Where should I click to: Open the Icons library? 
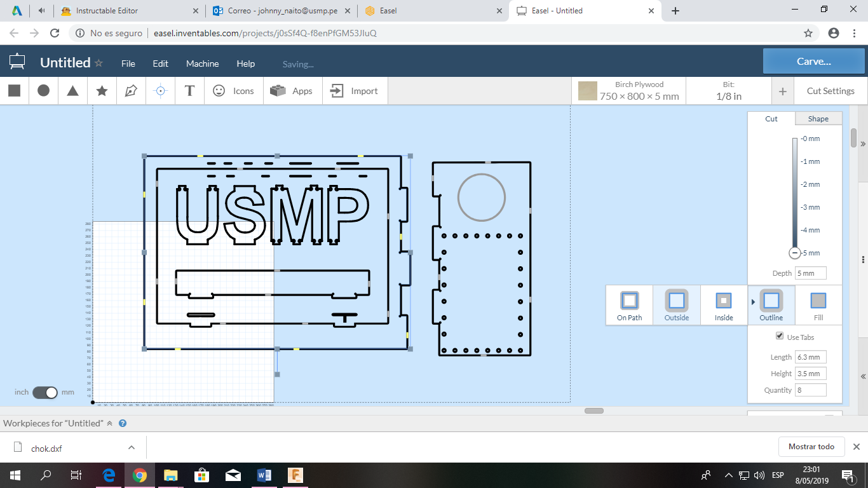[233, 91]
